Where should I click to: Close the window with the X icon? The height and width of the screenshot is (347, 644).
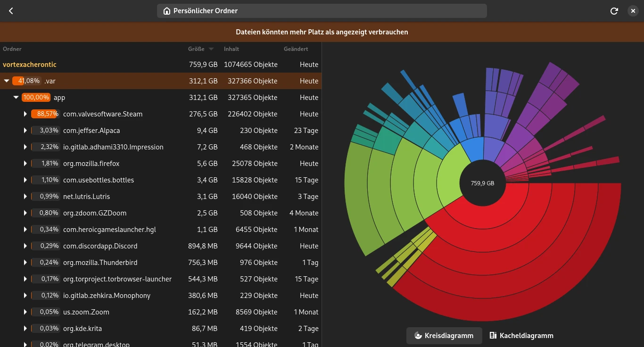click(x=633, y=11)
